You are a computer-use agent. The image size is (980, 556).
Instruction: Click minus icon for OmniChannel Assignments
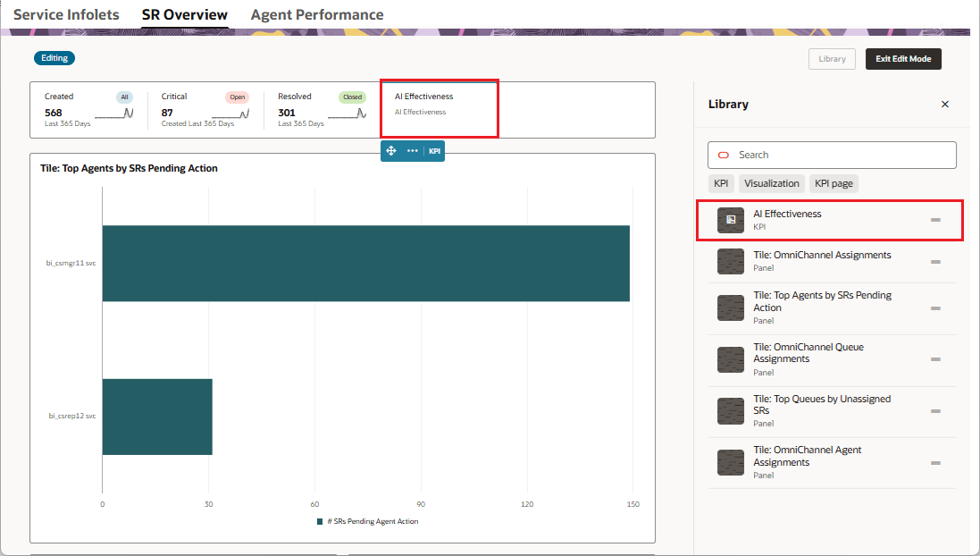pos(935,262)
